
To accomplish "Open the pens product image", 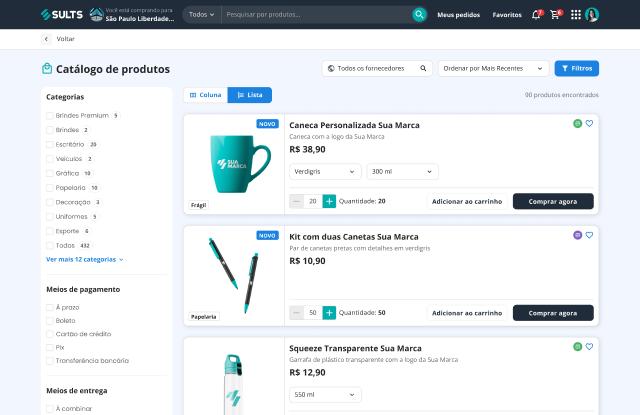I will tap(234, 275).
